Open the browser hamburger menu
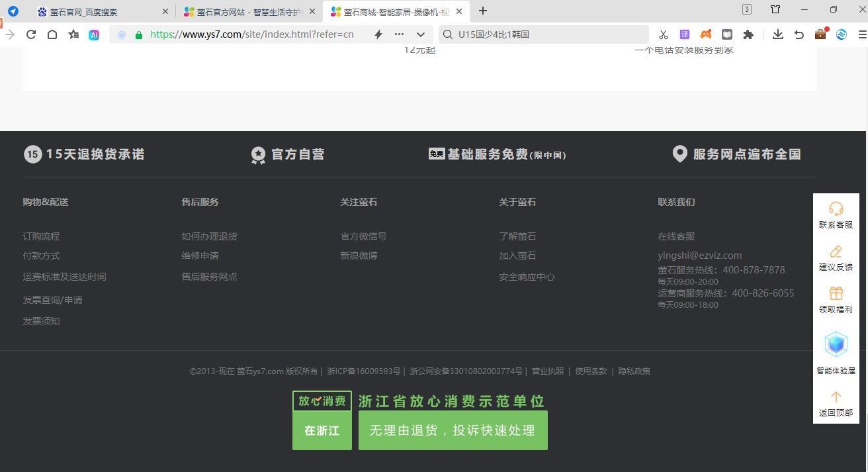 click(x=863, y=34)
